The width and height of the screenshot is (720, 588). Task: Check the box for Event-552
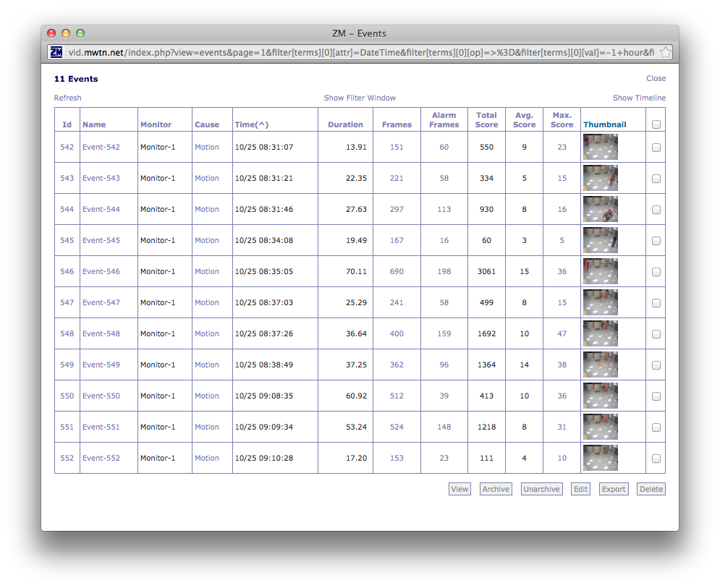(656, 459)
